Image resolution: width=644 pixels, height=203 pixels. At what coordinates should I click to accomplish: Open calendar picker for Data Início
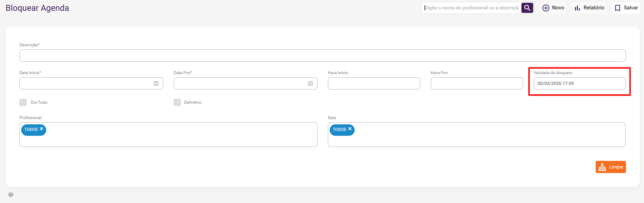(156, 84)
